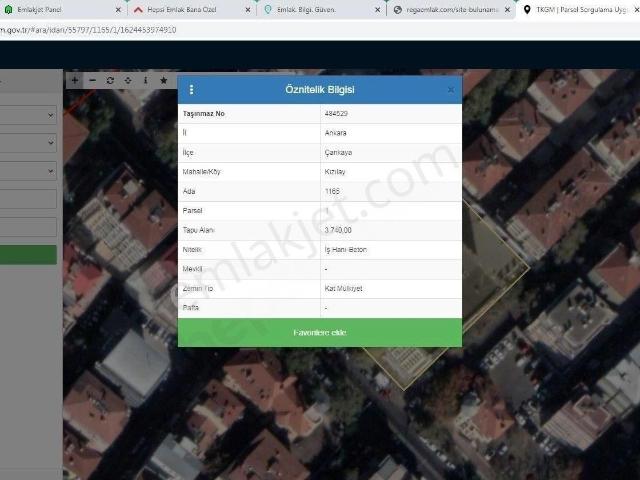Click the info 'i' map tool

tap(146, 80)
